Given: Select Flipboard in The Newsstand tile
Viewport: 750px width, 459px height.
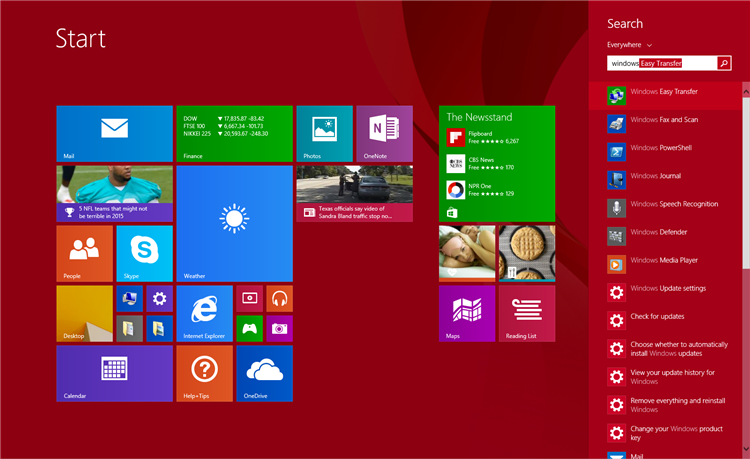Looking at the screenshot, I should coord(483,138).
